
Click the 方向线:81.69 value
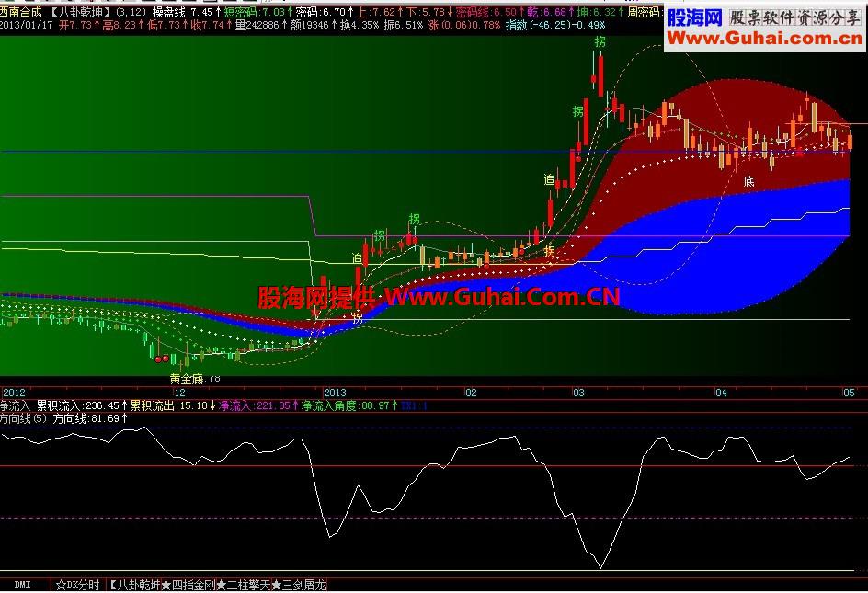(x=90, y=419)
